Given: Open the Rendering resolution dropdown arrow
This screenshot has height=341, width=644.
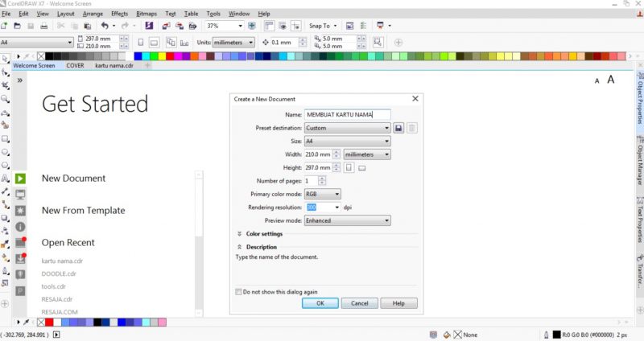Looking at the screenshot, I should point(336,207).
